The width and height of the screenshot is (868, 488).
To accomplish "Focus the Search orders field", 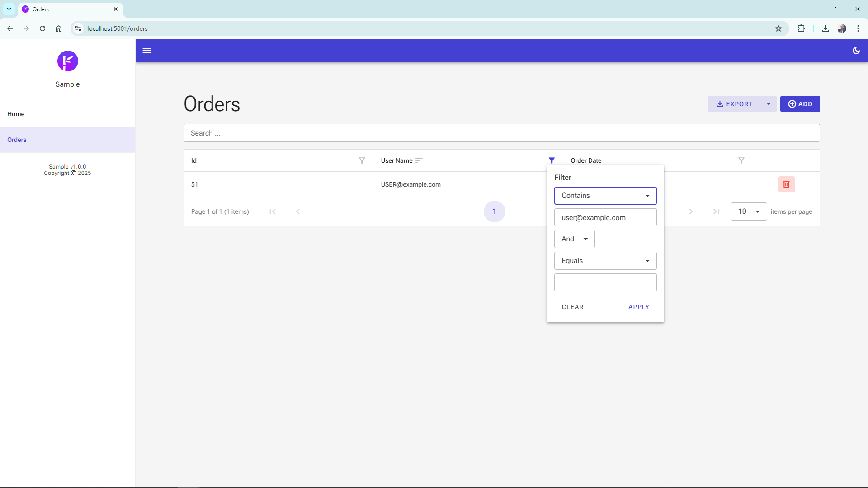I will (x=501, y=133).
